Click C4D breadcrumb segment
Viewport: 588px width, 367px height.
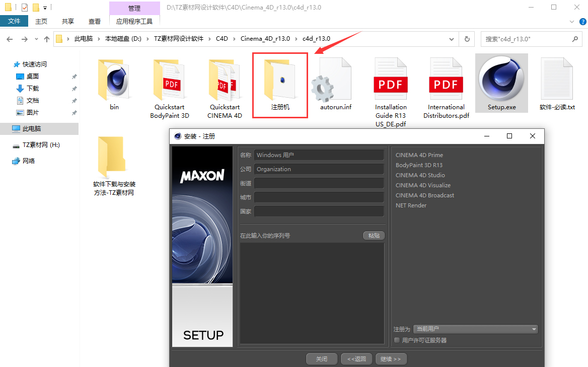pos(222,39)
